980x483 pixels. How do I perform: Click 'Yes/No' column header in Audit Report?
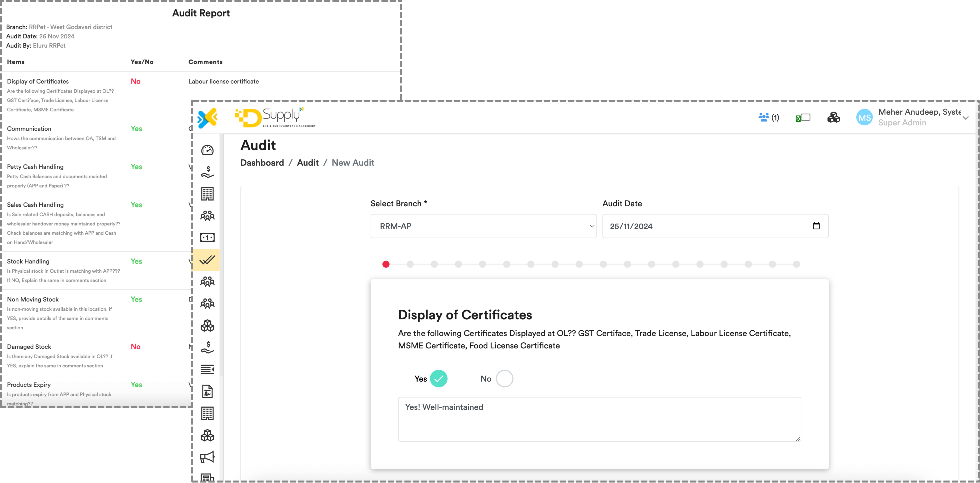[x=142, y=62]
